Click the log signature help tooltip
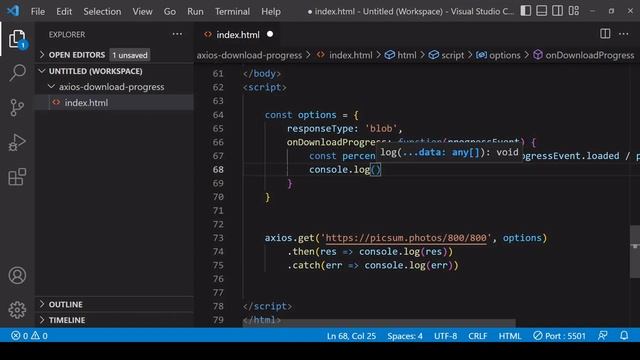This screenshot has width=640, height=360. pos(449,152)
